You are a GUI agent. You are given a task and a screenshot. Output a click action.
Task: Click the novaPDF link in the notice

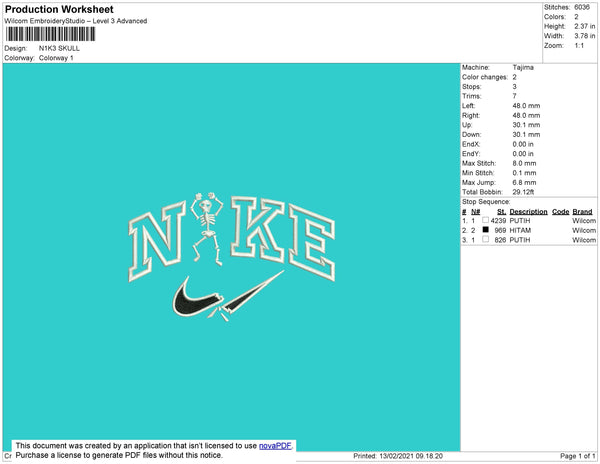[275, 445]
